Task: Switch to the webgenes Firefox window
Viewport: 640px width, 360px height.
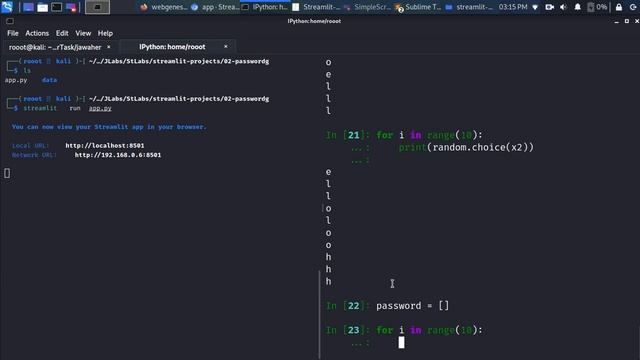Action: 164,7
